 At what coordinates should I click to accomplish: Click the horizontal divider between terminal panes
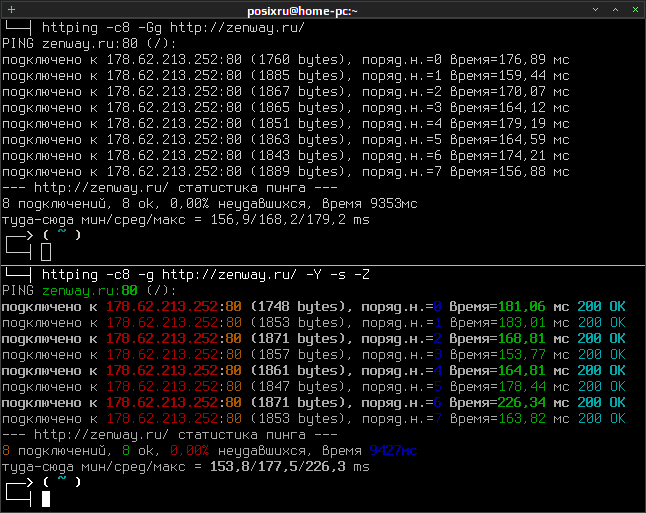tap(323, 265)
